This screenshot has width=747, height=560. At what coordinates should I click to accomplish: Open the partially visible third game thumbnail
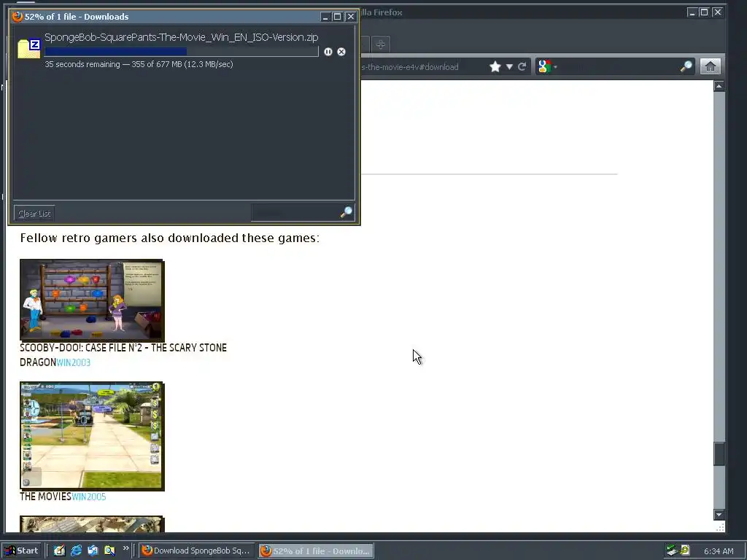(x=92, y=524)
